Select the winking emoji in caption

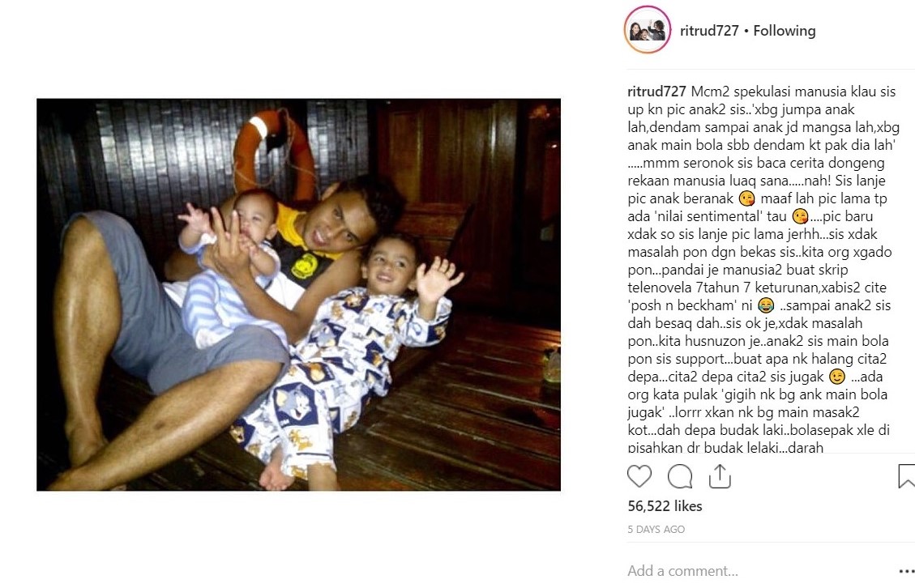coord(837,377)
